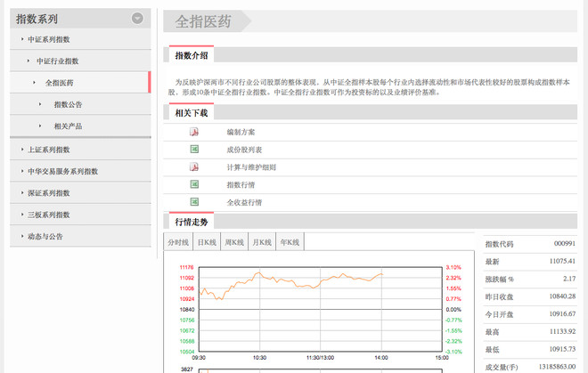Switch to the 月K线 chart tab

point(262,242)
